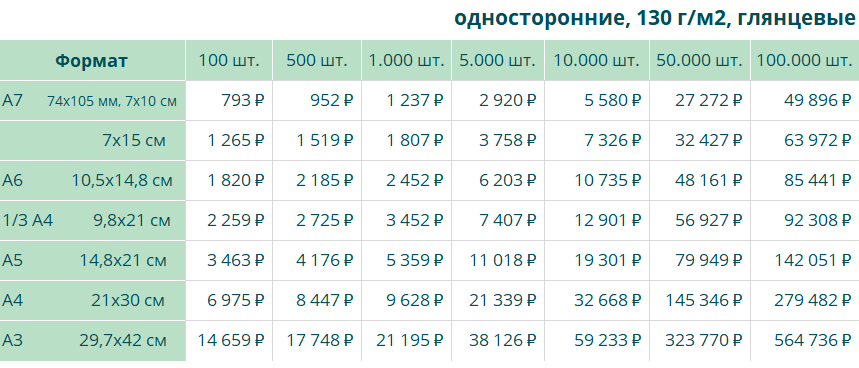Click the 9 628 ₽ price for A4
This screenshot has height=368, width=859.
point(406,301)
